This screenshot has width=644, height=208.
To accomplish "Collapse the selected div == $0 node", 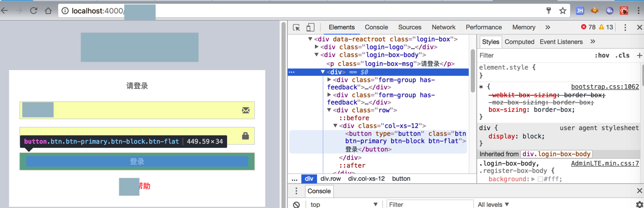I will [323, 72].
